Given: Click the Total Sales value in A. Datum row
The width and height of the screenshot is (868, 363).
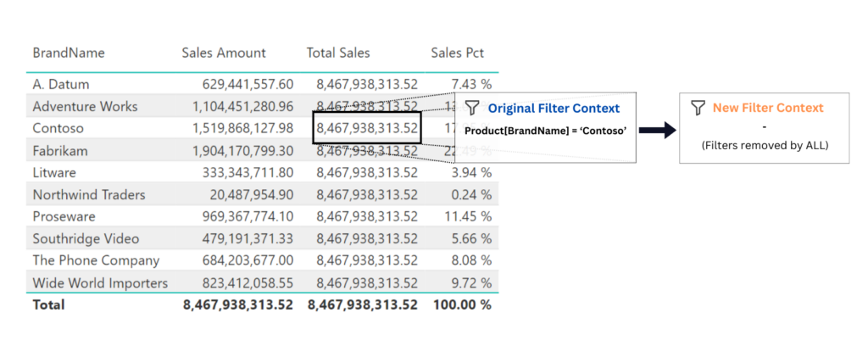Looking at the screenshot, I should (x=367, y=84).
